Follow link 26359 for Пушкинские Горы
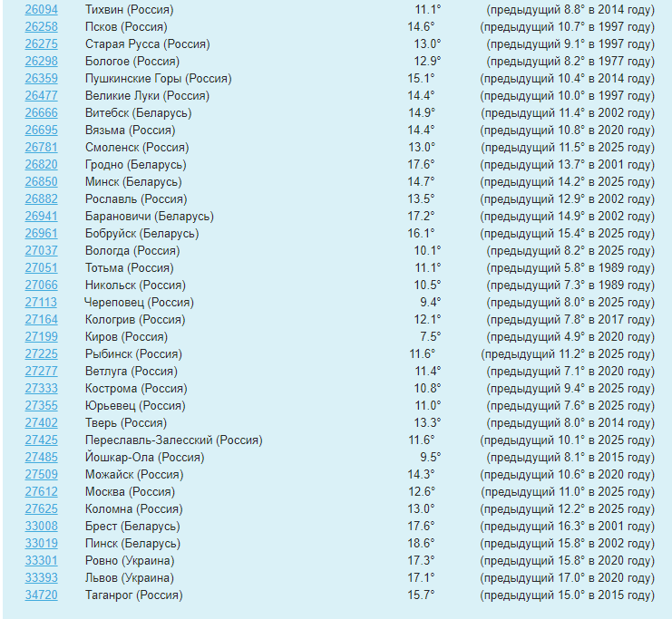 coord(41,78)
